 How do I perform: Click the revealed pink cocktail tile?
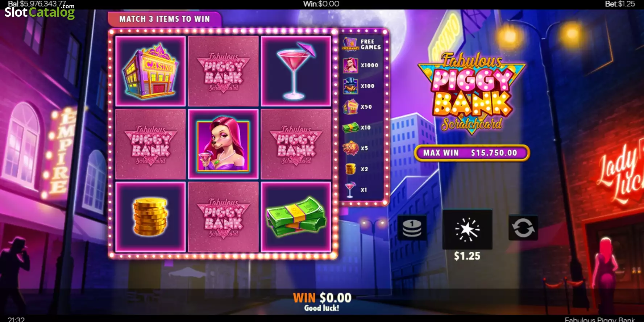pos(296,71)
